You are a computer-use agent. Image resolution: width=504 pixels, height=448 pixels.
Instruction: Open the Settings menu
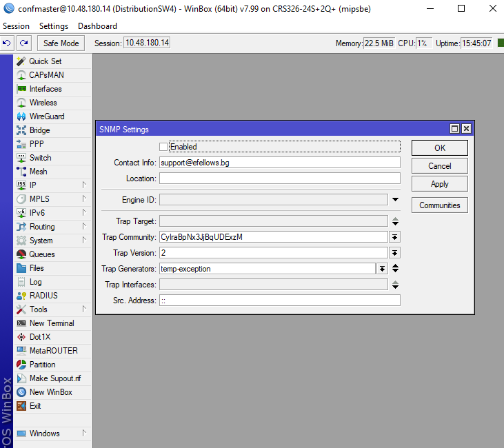(x=54, y=26)
